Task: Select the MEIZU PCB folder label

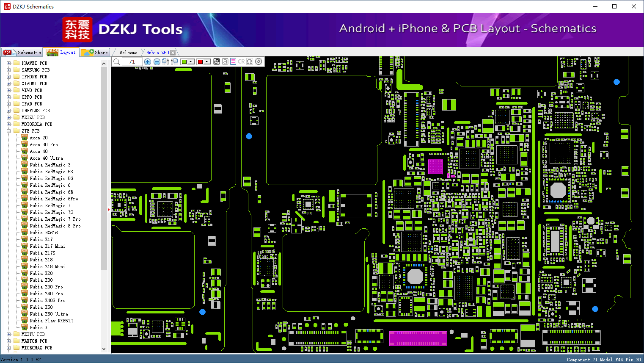Action: (33, 117)
